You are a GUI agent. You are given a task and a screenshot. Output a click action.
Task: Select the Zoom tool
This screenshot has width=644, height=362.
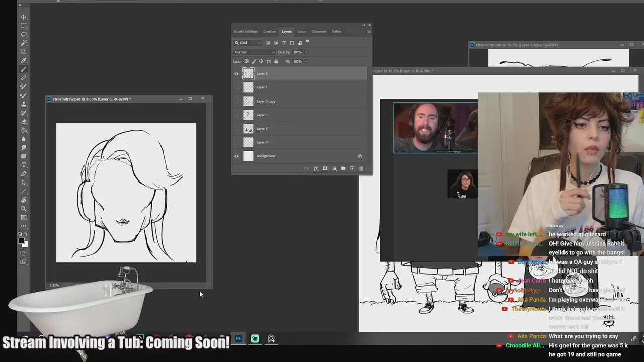coord(24,209)
